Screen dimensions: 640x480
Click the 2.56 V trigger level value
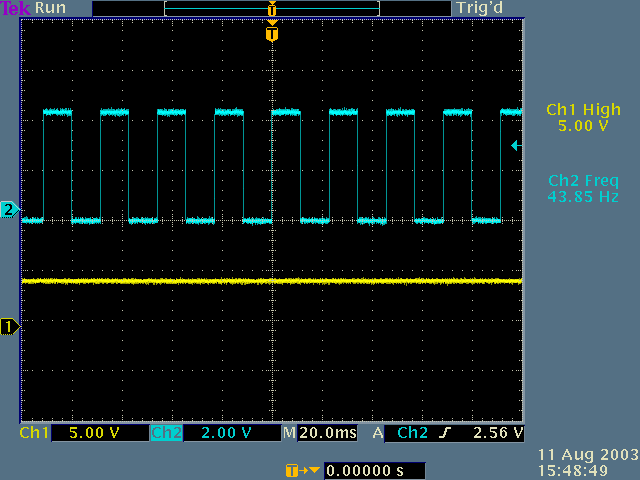point(498,433)
